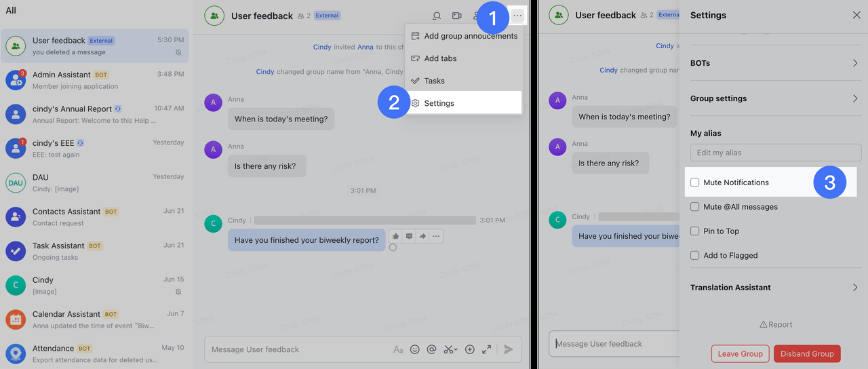Image resolution: width=868 pixels, height=369 pixels.
Task: Click the Leave Group button
Action: coord(741,353)
